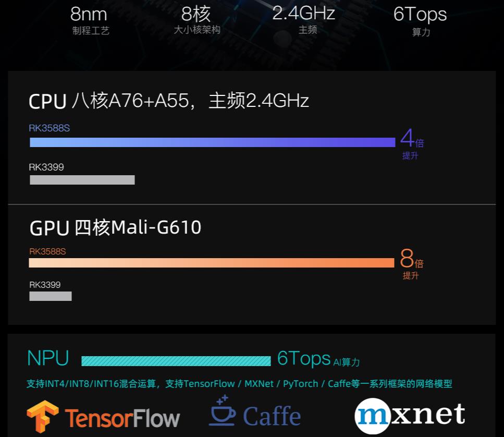Click the CPU 八核A76+A55 heading
This screenshot has height=437, width=504.
pyautogui.click(x=168, y=101)
